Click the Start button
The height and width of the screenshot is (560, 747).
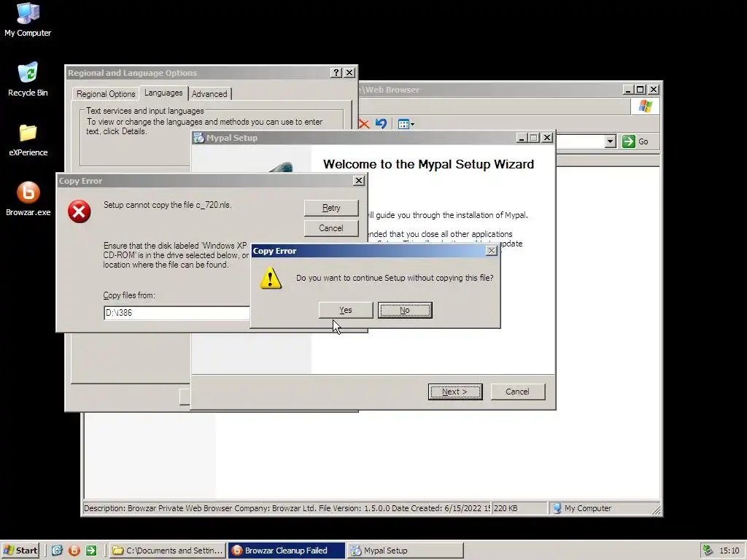click(x=20, y=551)
